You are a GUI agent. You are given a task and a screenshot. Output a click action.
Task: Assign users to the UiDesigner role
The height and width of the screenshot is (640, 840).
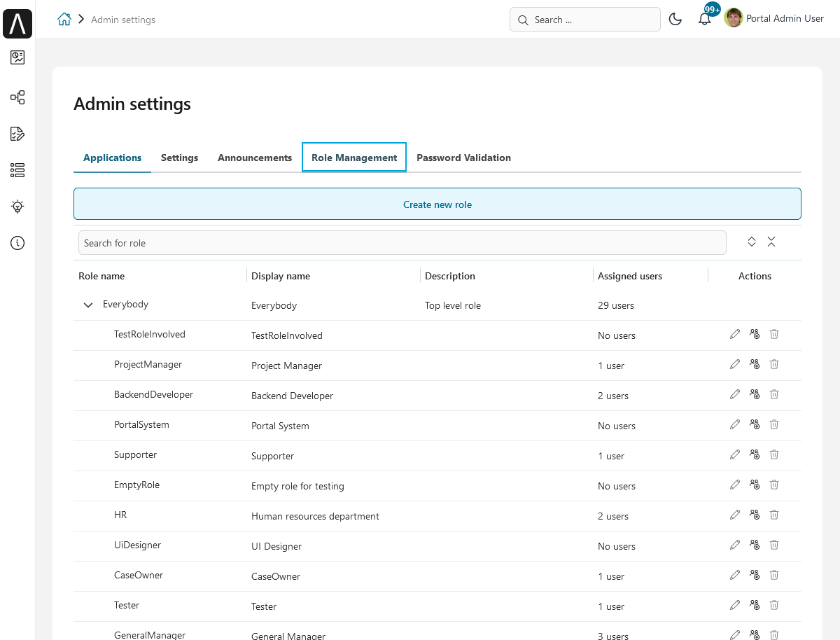[x=755, y=545]
